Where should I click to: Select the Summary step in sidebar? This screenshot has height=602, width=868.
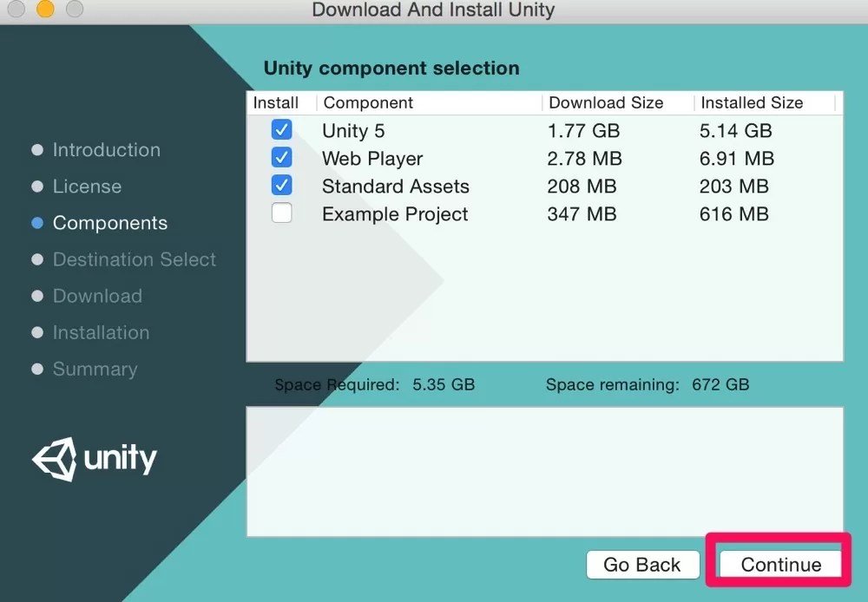[x=95, y=369]
